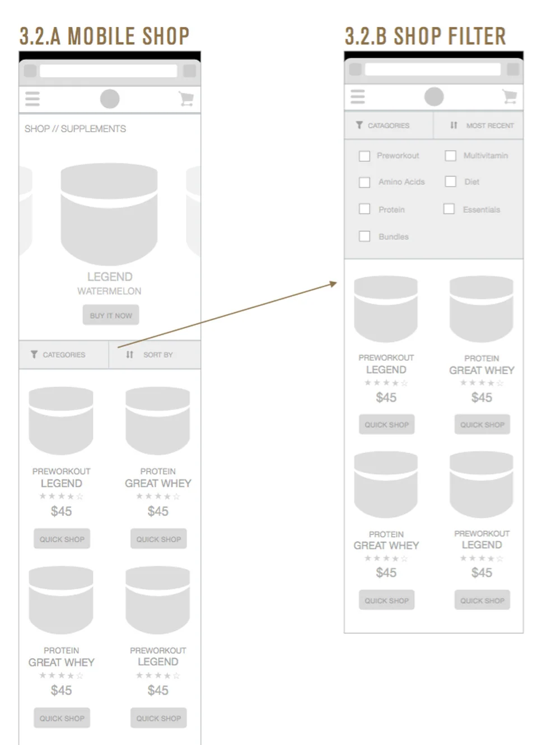This screenshot has height=745, width=560.
Task: Open Preworkout Legend image in Shop Filter bottom row
Action: pos(482,485)
